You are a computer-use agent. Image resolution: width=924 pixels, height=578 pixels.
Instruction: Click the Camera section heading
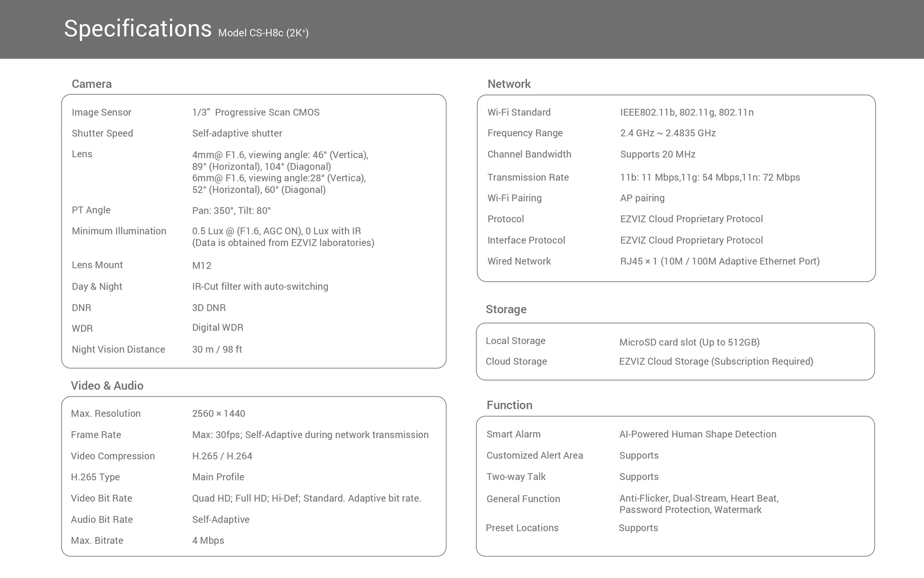(x=92, y=84)
